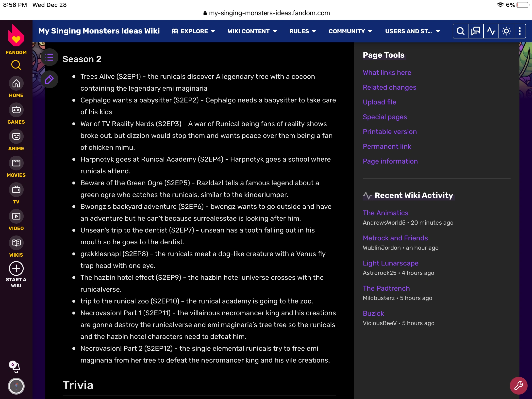Open The Animatics recent activity page

(385, 213)
